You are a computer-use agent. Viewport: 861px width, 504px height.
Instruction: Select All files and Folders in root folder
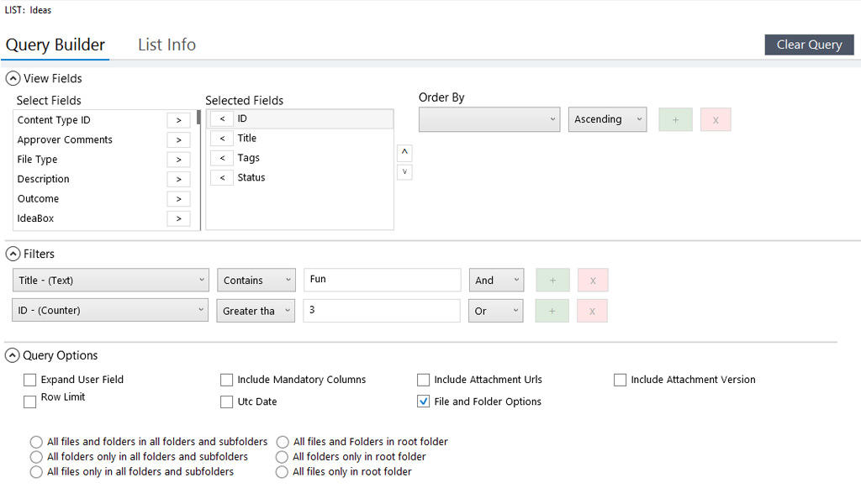tap(283, 442)
